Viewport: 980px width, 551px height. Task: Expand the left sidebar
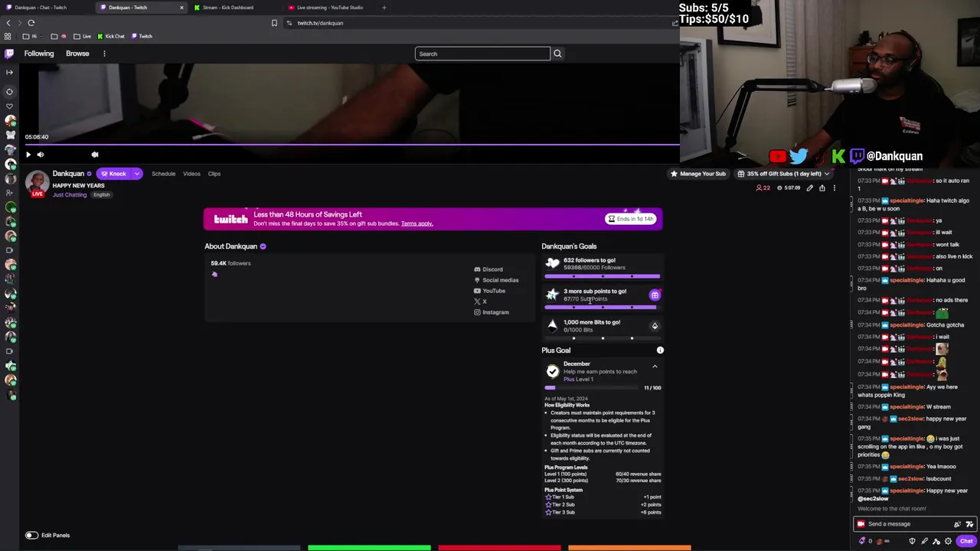point(9,72)
